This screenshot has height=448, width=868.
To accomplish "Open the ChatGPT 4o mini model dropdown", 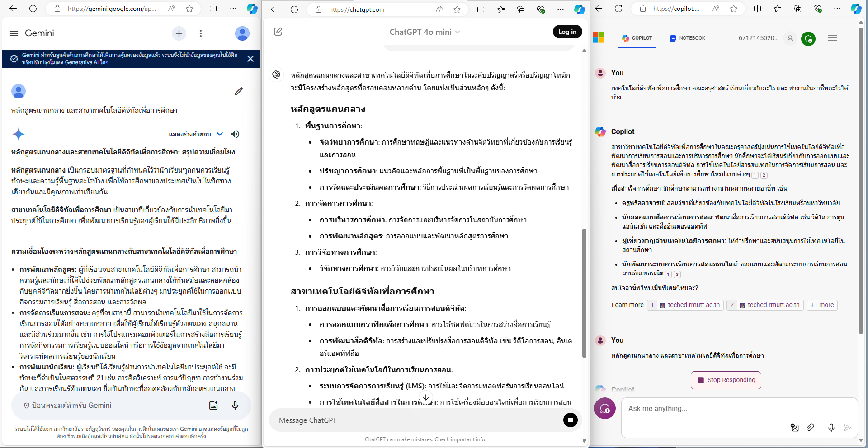I will (425, 32).
